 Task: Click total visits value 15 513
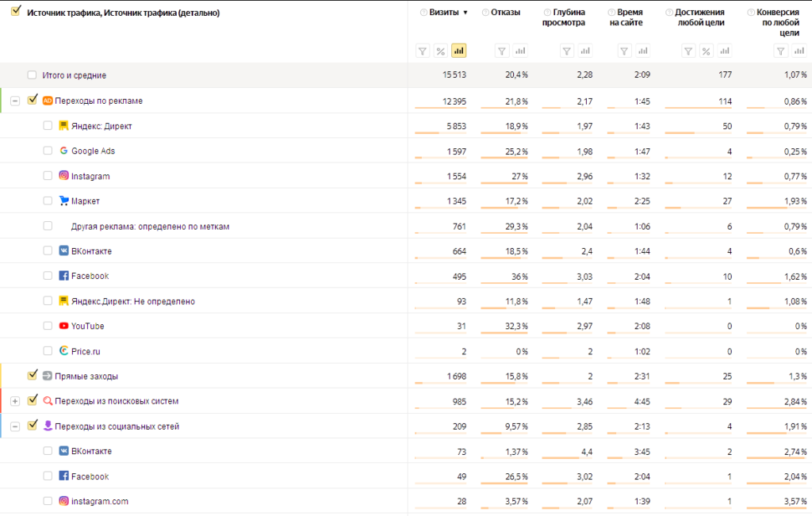pyautogui.click(x=454, y=75)
